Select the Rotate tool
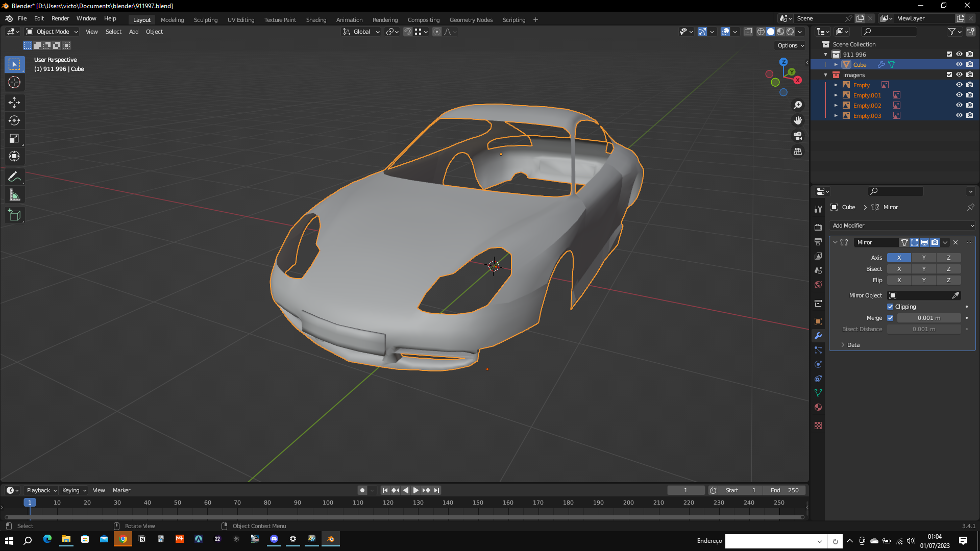The width and height of the screenshot is (980, 551). click(14, 120)
